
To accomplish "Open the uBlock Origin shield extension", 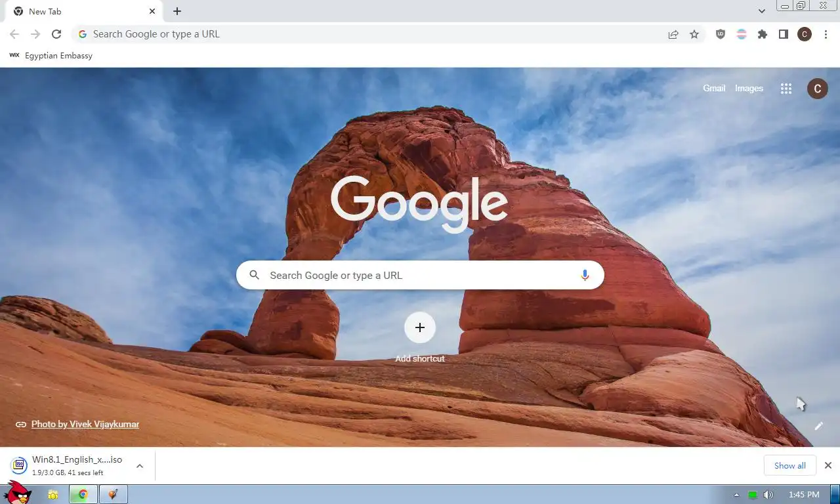I will 721,34.
